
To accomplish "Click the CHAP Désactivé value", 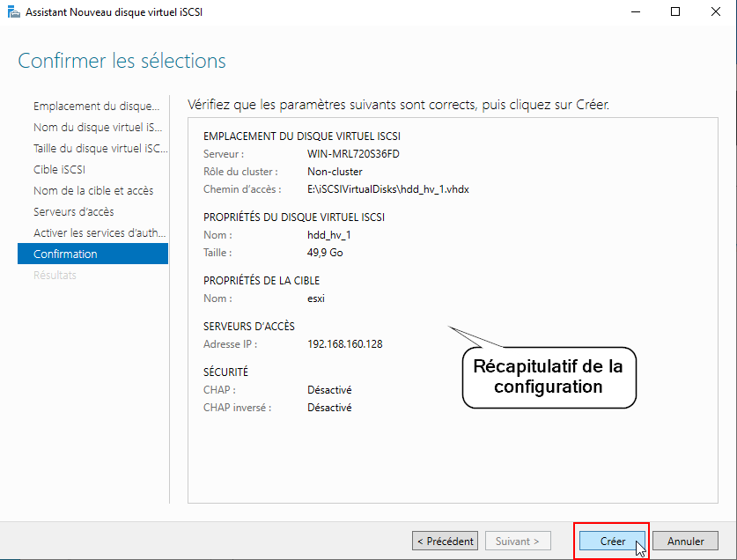I will 329,390.
